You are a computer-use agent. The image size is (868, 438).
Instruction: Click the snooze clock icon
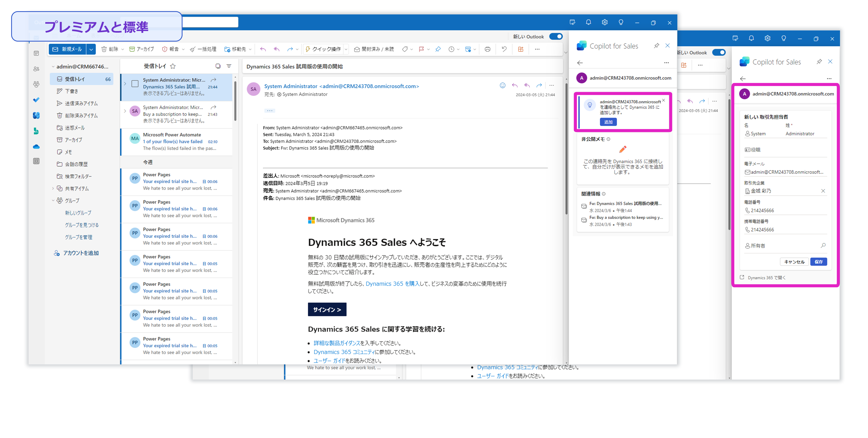click(451, 49)
